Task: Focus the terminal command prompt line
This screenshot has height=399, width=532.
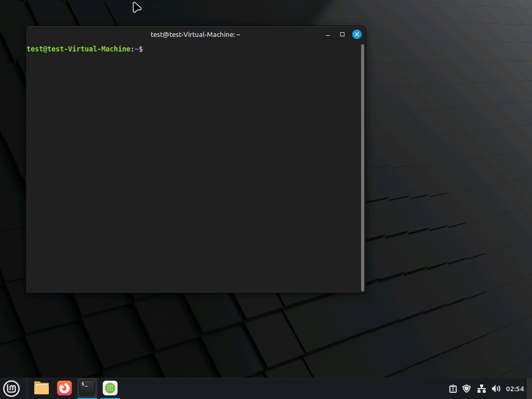Action: [x=208, y=49]
